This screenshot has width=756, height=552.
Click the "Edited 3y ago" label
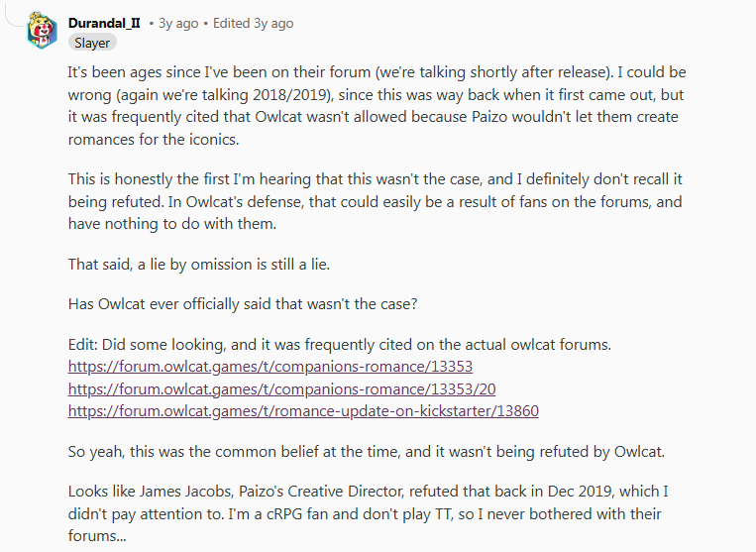(253, 23)
